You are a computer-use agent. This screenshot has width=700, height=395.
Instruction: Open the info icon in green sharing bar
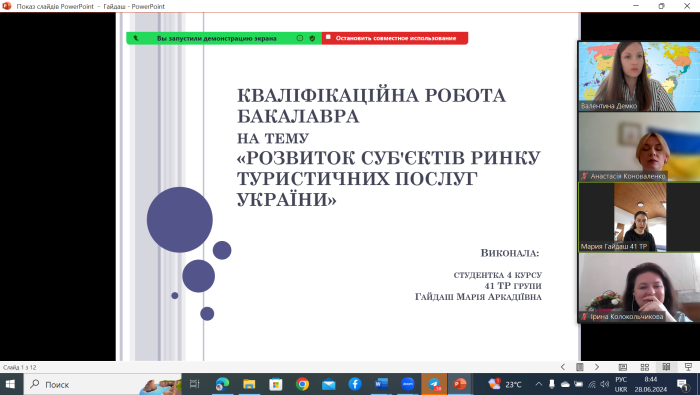pos(300,38)
